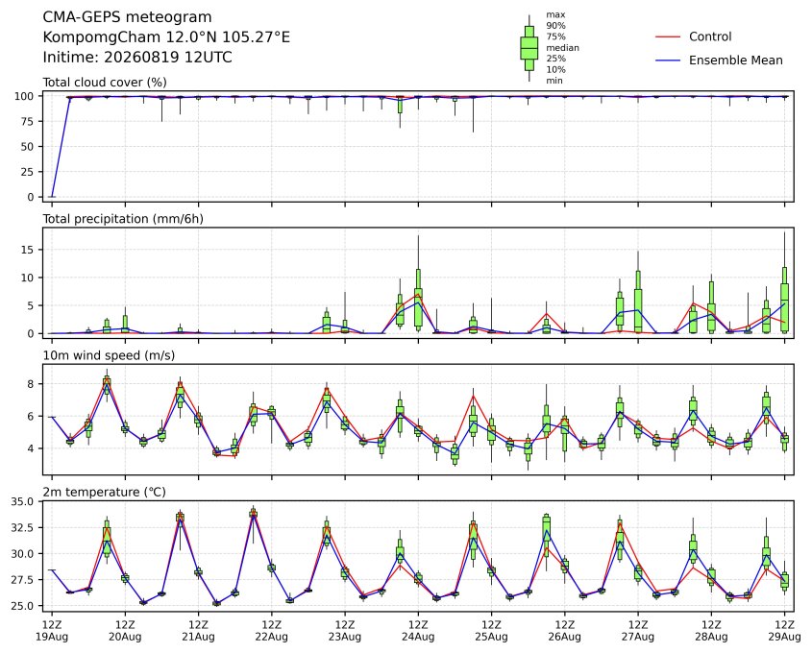Click the green box-plot legend symbol

point(529,48)
